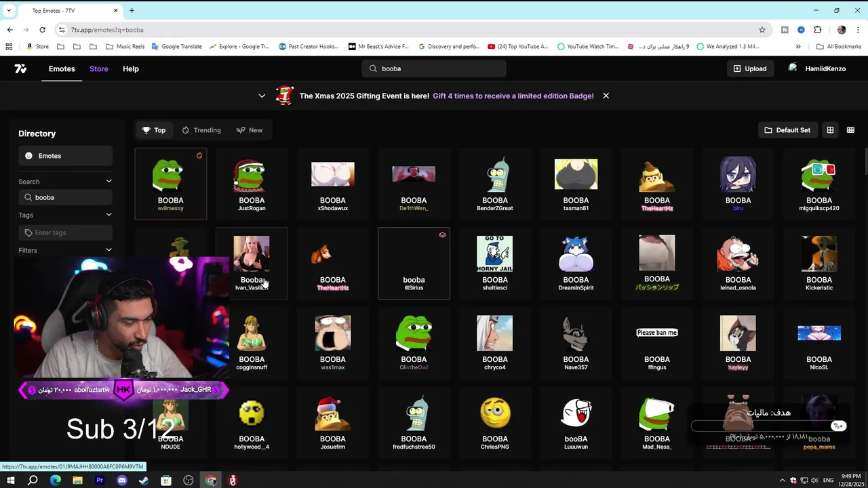This screenshot has width=868, height=488.
Task: Click the sidebar search field with booba
Action: point(65,197)
